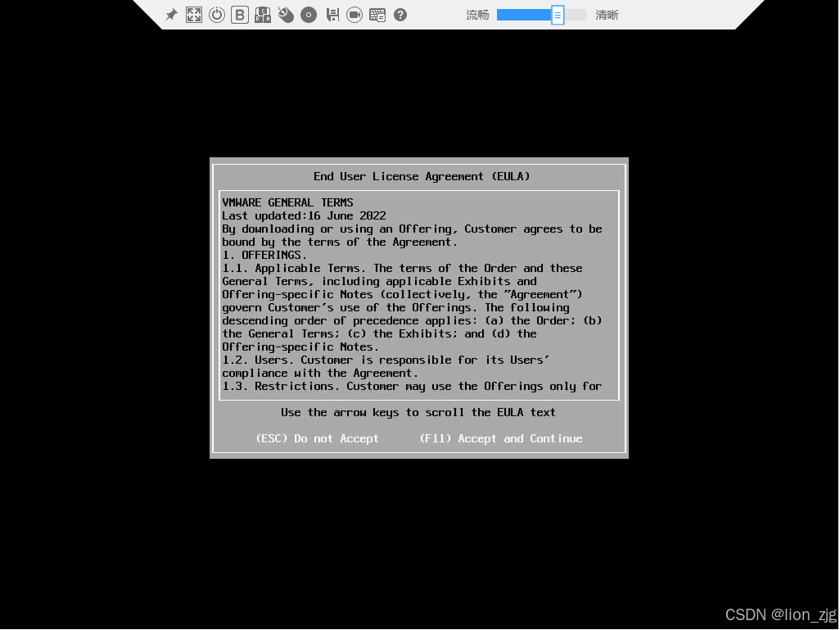Screen dimensions: 840x630
Task: Click 'compliance with the Agreement.' line
Action: pyautogui.click(x=320, y=374)
